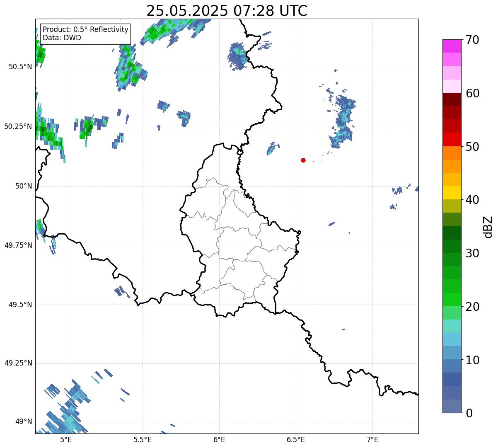
Task: Click the 'dBZ' colorbar label
Action: pos(488,226)
